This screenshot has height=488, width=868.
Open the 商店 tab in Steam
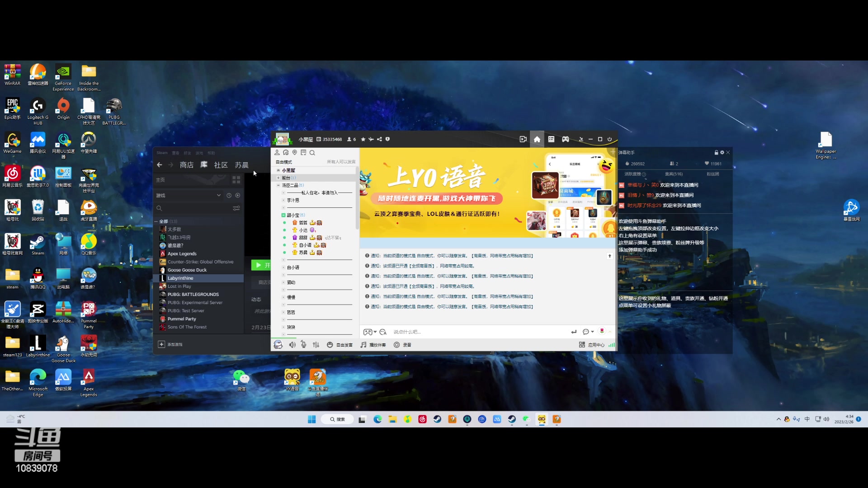click(186, 165)
